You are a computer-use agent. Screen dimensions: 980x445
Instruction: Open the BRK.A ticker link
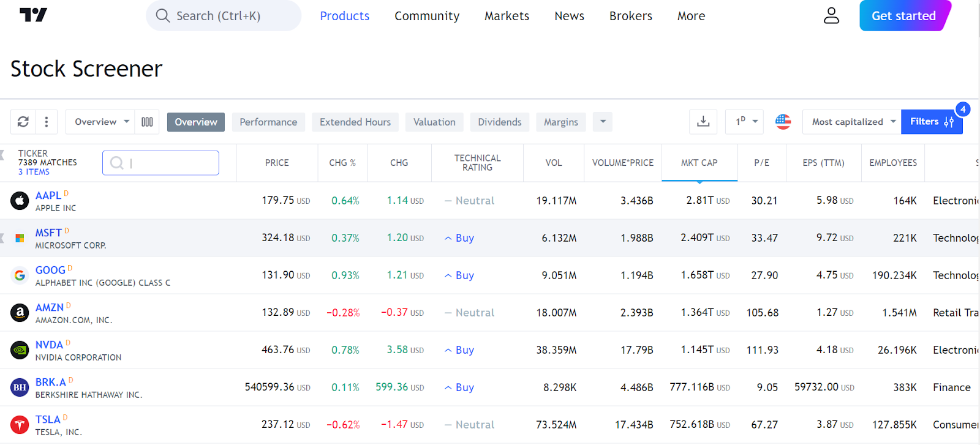[51, 382]
